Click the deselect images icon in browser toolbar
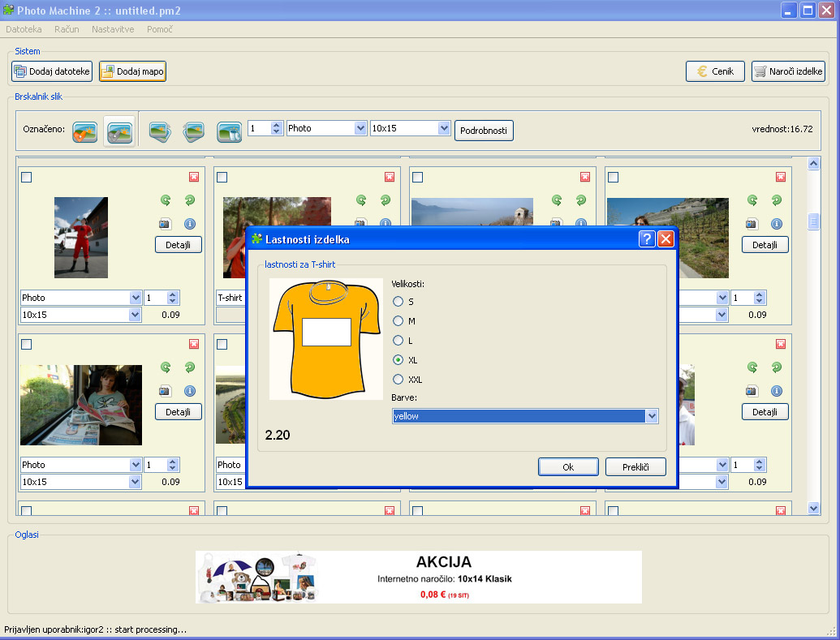Image resolution: width=840 pixels, height=640 pixels. coord(119,131)
